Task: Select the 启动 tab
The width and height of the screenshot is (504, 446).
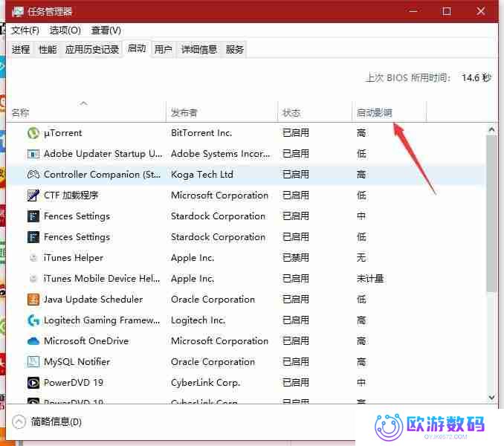Action: point(137,48)
